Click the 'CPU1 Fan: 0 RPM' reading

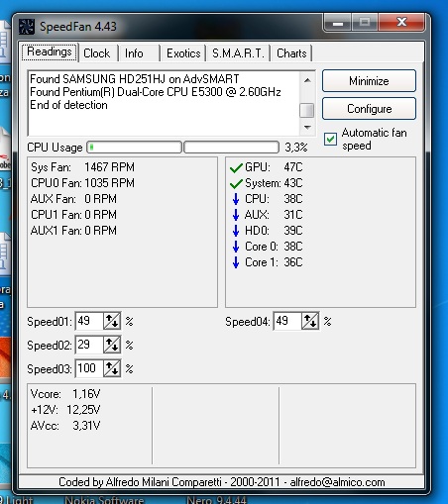pos(73,215)
